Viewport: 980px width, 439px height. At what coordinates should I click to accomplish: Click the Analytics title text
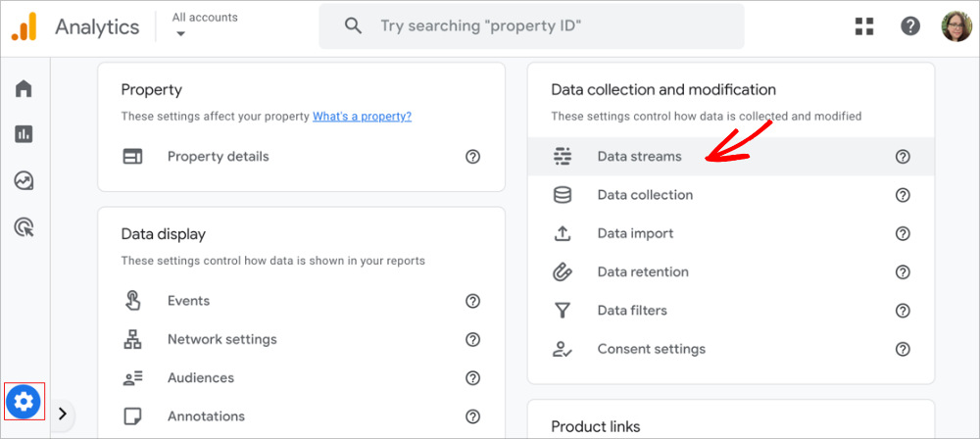click(x=97, y=26)
